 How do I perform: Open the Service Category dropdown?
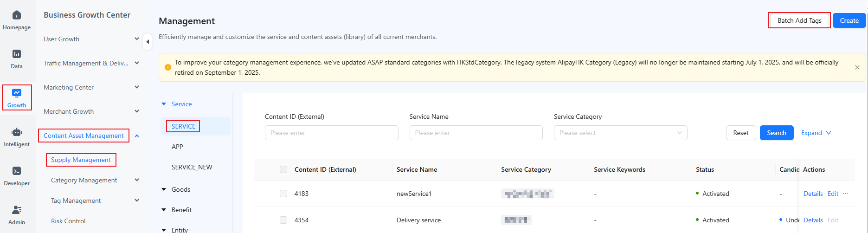(620, 133)
